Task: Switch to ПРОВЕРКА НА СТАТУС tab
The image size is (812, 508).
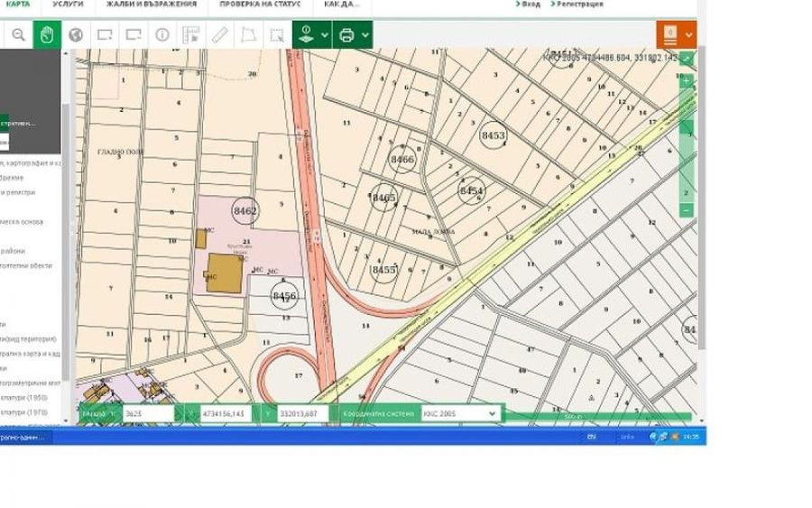Action: (260, 5)
